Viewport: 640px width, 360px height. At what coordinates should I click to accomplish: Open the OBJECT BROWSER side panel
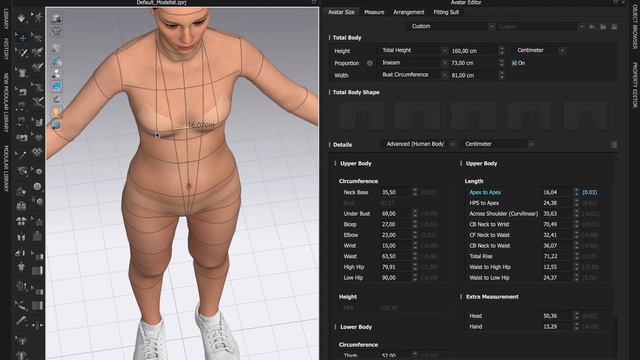[x=635, y=27]
